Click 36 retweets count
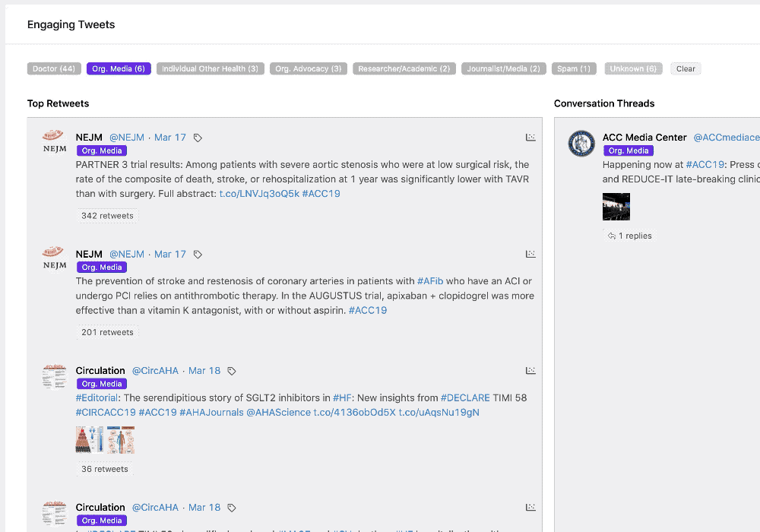This screenshot has height=532, width=760. pos(105,469)
